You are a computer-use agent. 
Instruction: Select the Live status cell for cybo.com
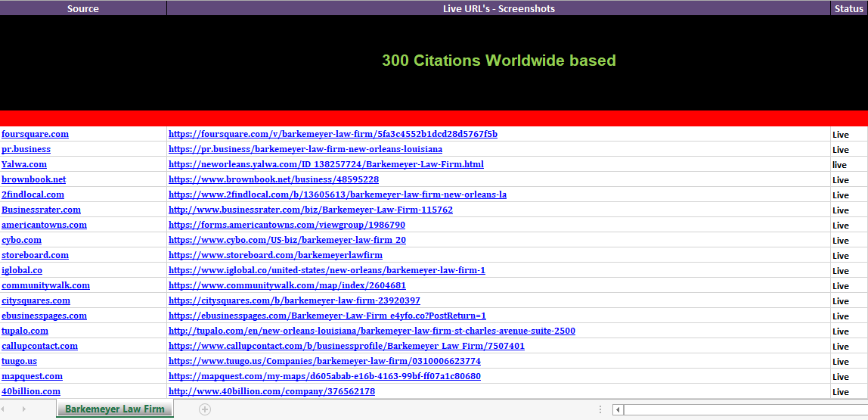pyautogui.click(x=841, y=241)
